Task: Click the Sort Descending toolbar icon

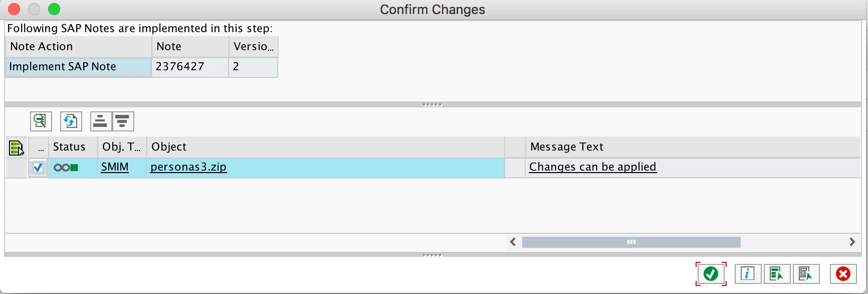Action: pyautogui.click(x=123, y=121)
